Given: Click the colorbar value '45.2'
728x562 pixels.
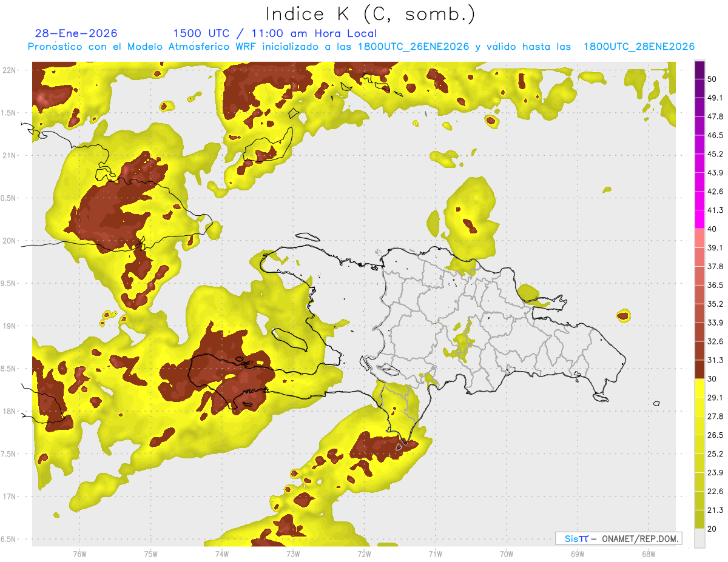Looking at the screenshot, I should pyautogui.click(x=715, y=154).
